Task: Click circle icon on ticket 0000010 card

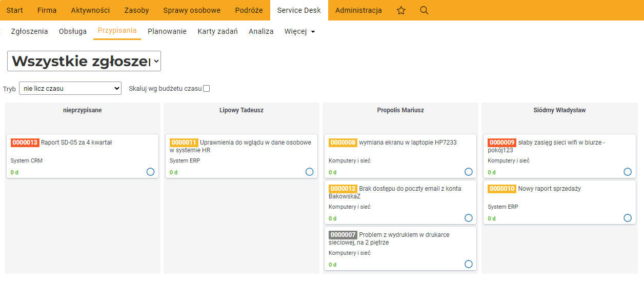Action: click(x=627, y=218)
